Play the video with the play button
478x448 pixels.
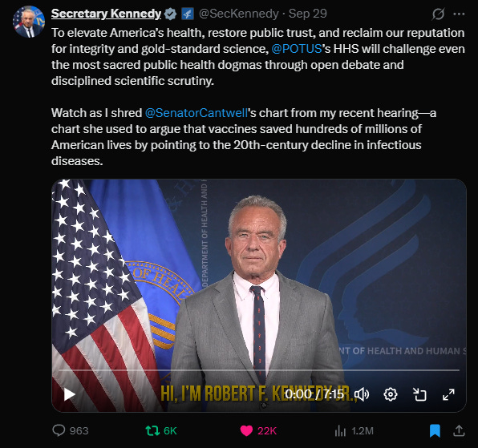(x=70, y=394)
